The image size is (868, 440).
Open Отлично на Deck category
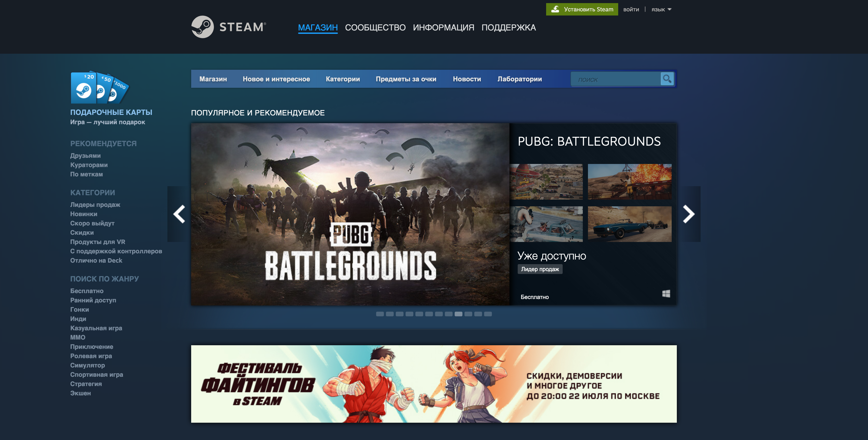(96, 261)
